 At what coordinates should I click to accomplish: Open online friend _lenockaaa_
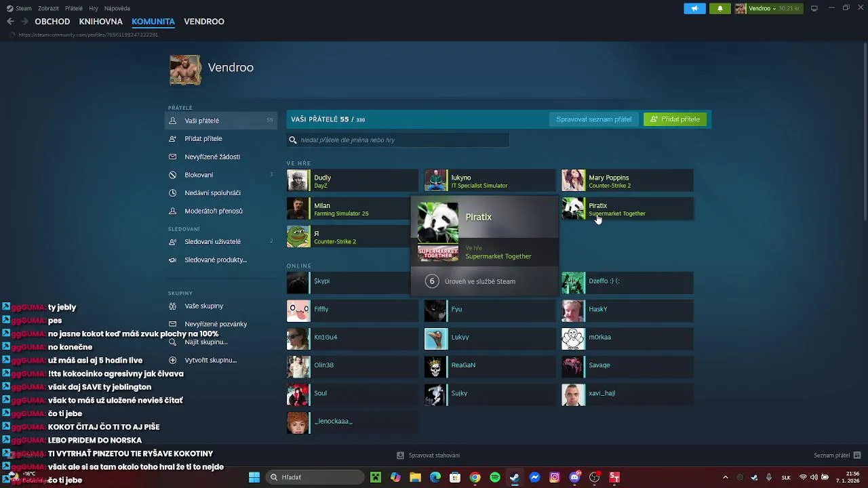[353, 423]
